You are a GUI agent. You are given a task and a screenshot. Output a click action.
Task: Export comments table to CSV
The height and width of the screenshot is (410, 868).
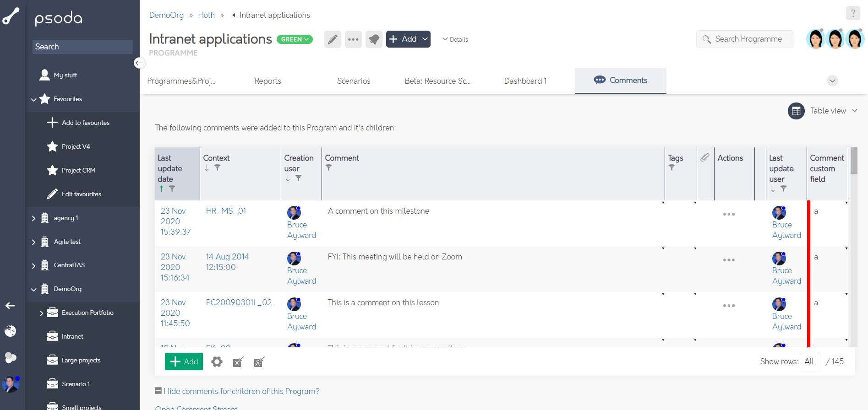tap(259, 362)
